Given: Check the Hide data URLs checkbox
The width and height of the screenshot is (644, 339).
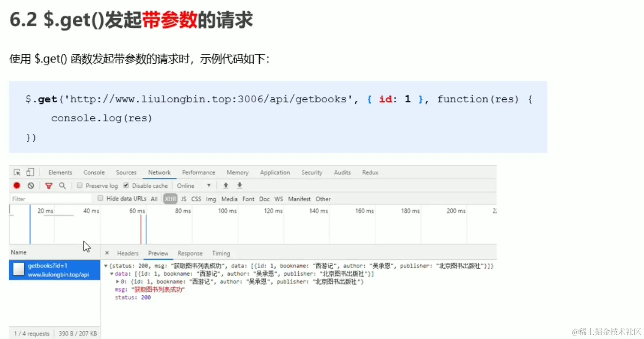Looking at the screenshot, I should [x=101, y=199].
